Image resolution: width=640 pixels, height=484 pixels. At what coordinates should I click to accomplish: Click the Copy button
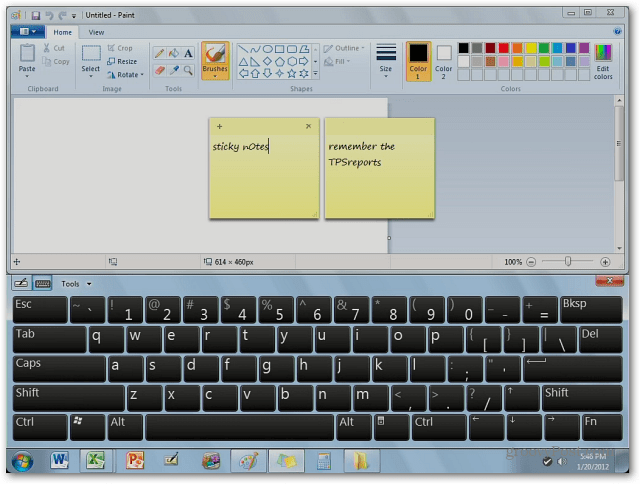tap(56, 62)
